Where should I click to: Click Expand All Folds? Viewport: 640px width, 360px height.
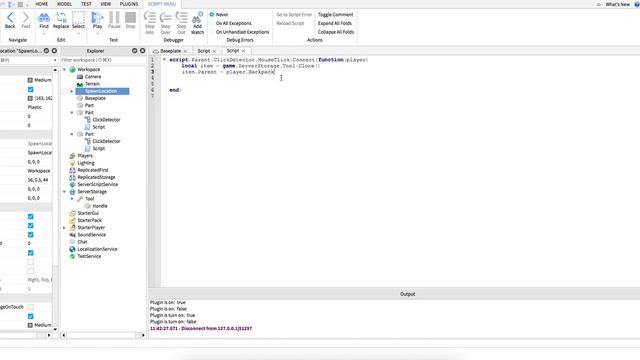[335, 23]
